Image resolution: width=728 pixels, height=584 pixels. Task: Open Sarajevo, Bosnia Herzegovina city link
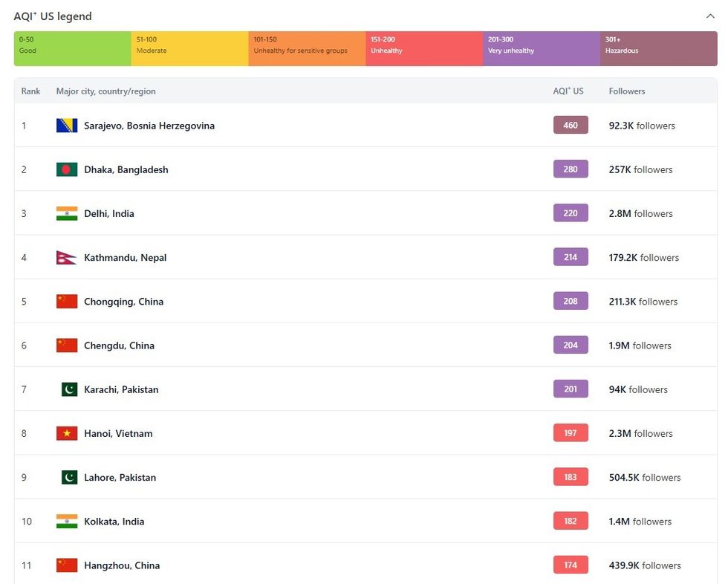coord(149,126)
